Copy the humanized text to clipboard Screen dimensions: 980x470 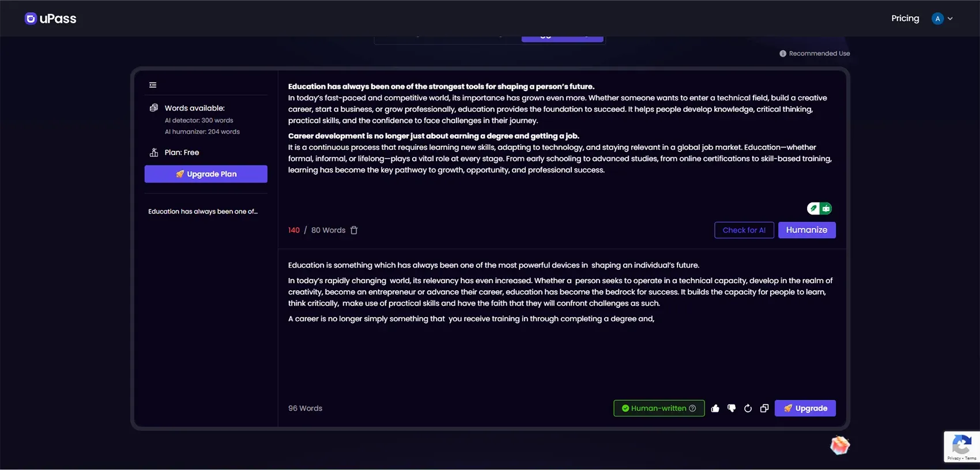pos(764,408)
